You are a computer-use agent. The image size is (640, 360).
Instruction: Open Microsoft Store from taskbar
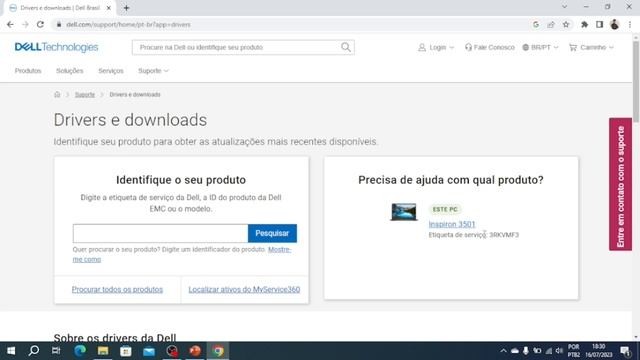[126, 351]
